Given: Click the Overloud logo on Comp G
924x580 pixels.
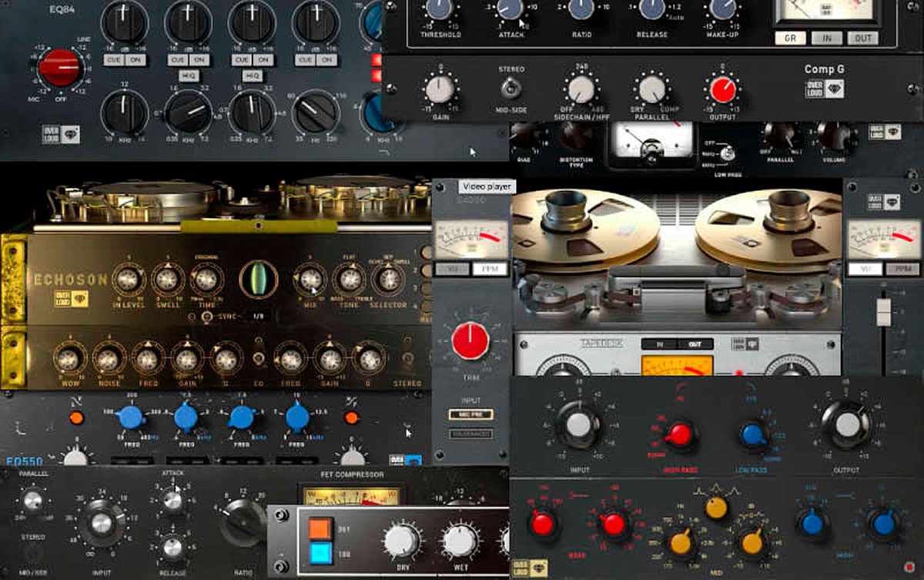Looking at the screenshot, I should pos(824,89).
